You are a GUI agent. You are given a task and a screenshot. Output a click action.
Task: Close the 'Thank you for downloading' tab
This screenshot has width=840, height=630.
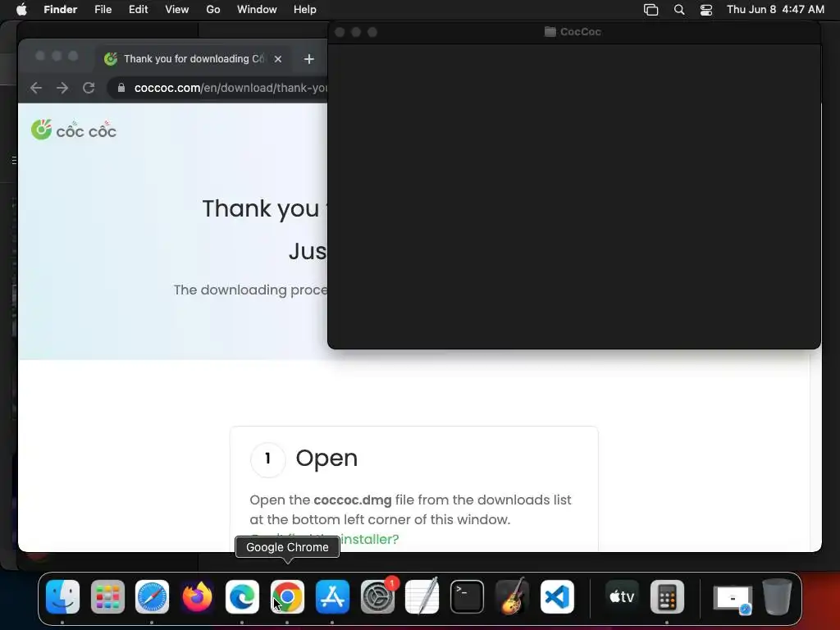pos(278,59)
